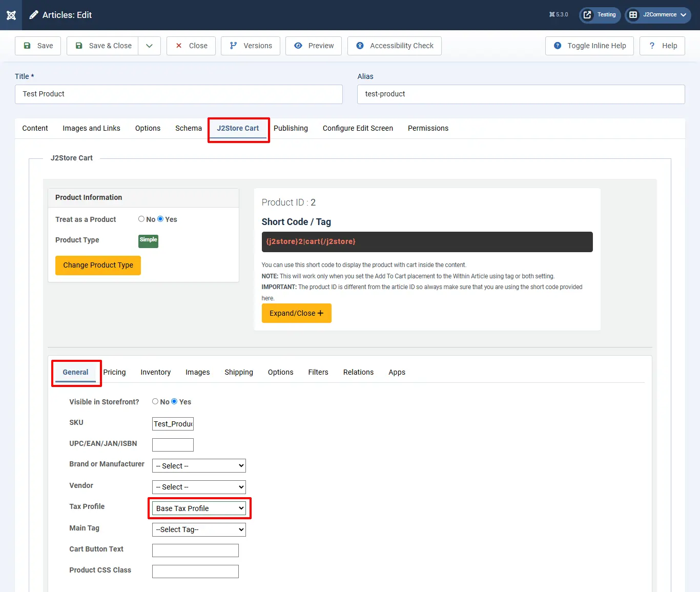Viewport: 700px width, 592px height.
Task: Click the Joomla logo icon
Action: pyautogui.click(x=11, y=15)
